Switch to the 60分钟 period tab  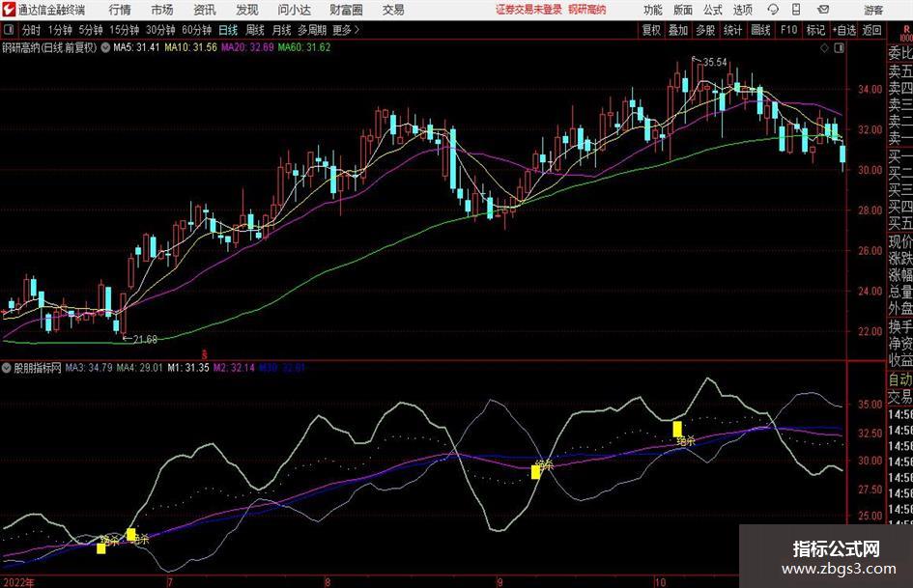(x=196, y=30)
